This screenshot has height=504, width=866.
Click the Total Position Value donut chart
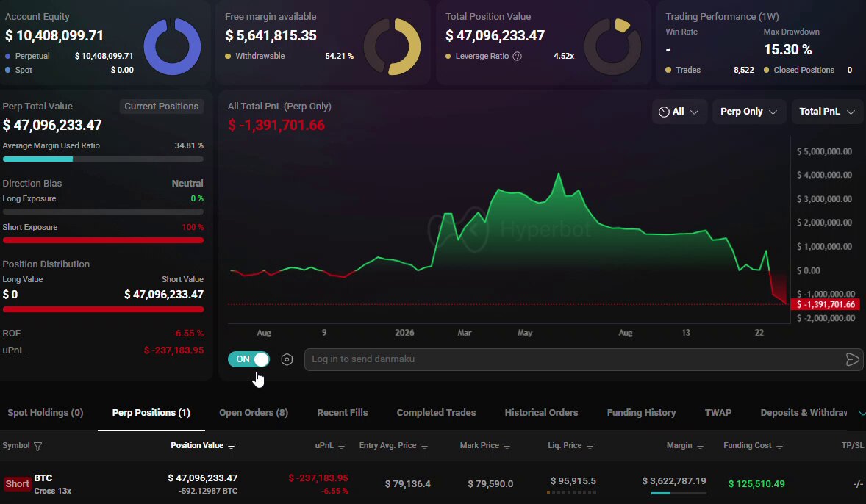click(x=612, y=46)
